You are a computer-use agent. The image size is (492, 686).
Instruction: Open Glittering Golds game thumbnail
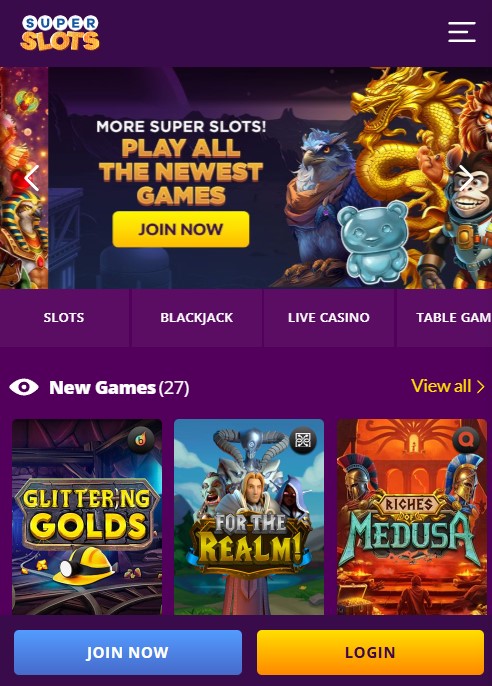click(x=87, y=517)
